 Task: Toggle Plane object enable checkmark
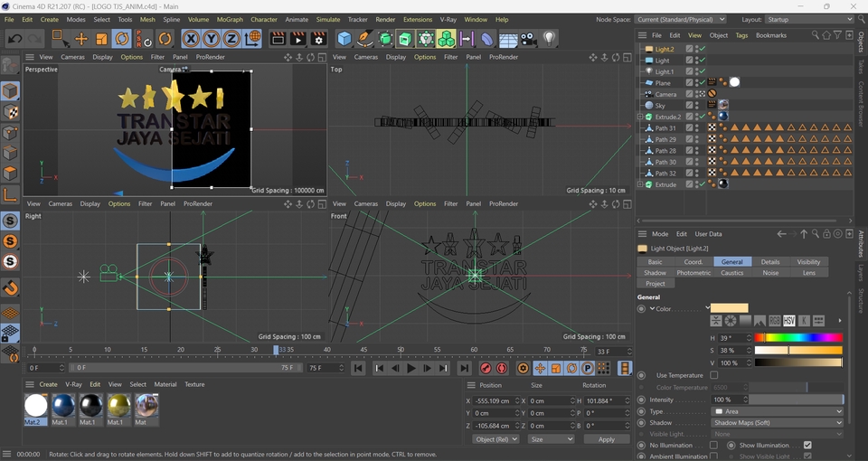(x=703, y=82)
